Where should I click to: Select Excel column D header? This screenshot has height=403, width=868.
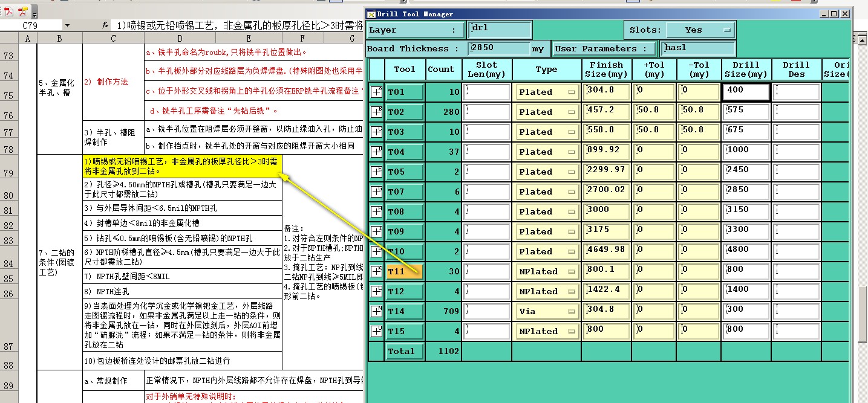(180, 39)
